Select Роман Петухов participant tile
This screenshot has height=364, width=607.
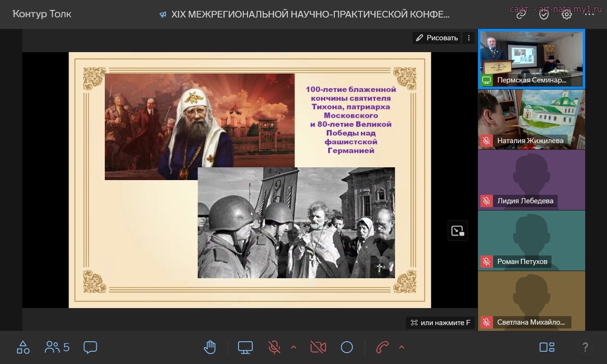[532, 240]
